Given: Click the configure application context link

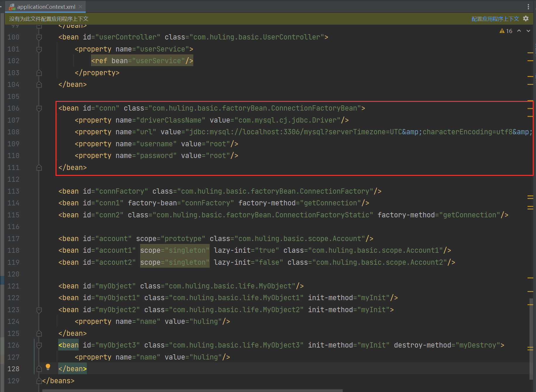Looking at the screenshot, I should click(495, 19).
